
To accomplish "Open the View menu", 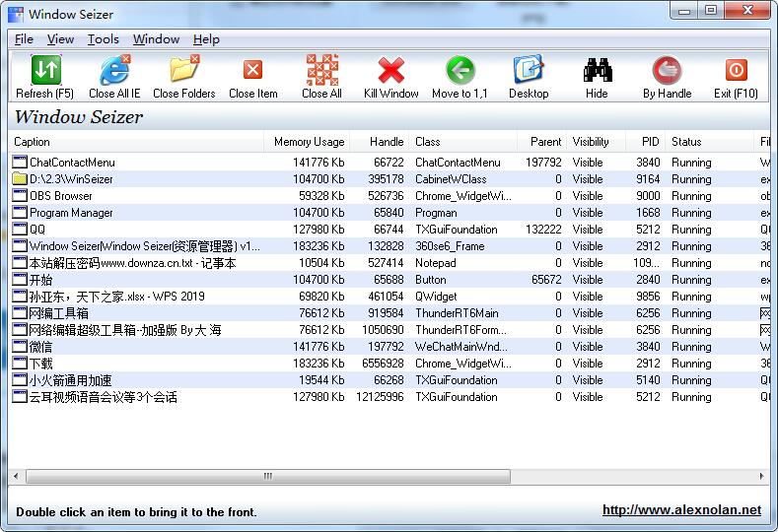I will click(60, 39).
